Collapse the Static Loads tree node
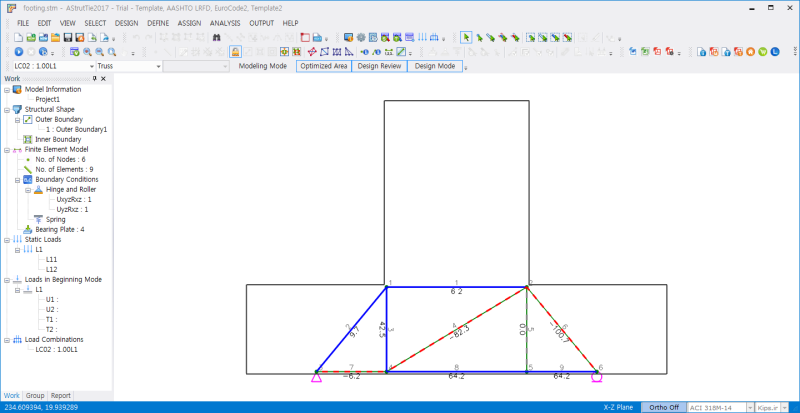Image resolution: width=800 pixels, height=413 pixels. 7,239
